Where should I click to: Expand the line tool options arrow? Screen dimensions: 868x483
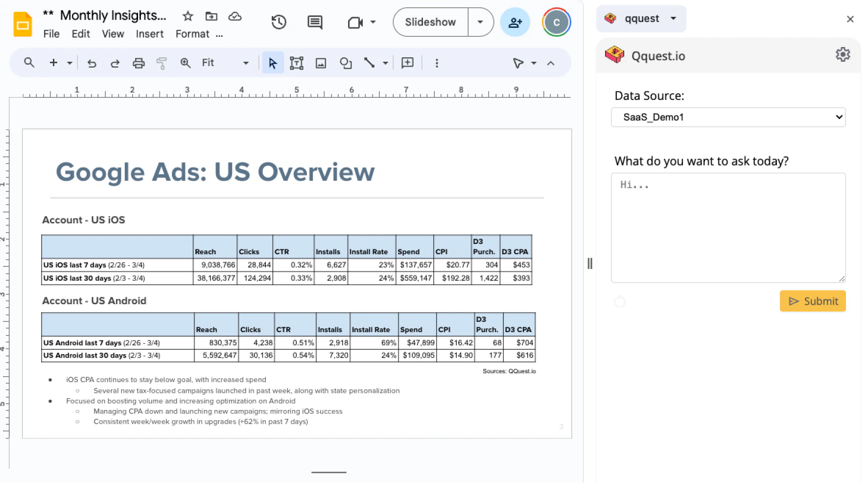[385, 63]
